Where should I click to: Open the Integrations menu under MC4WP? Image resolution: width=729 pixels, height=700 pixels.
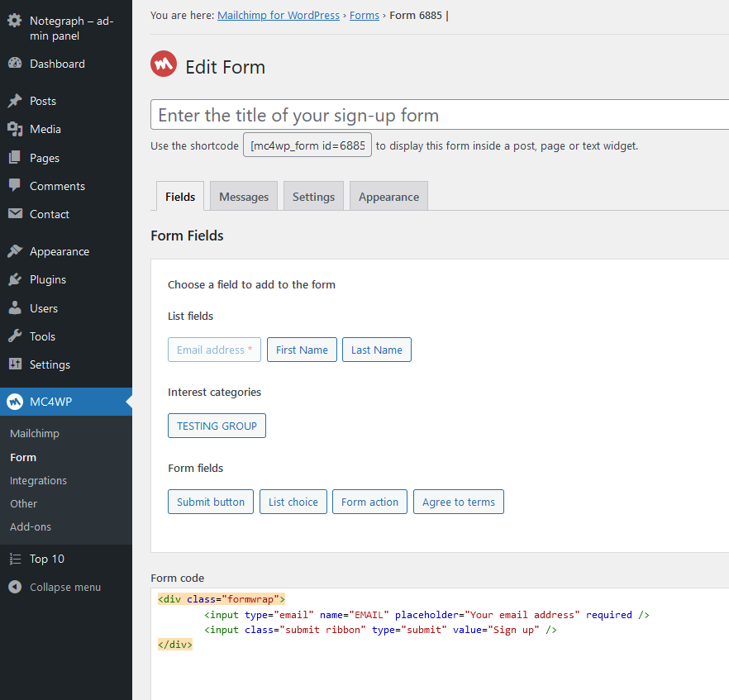coord(38,480)
